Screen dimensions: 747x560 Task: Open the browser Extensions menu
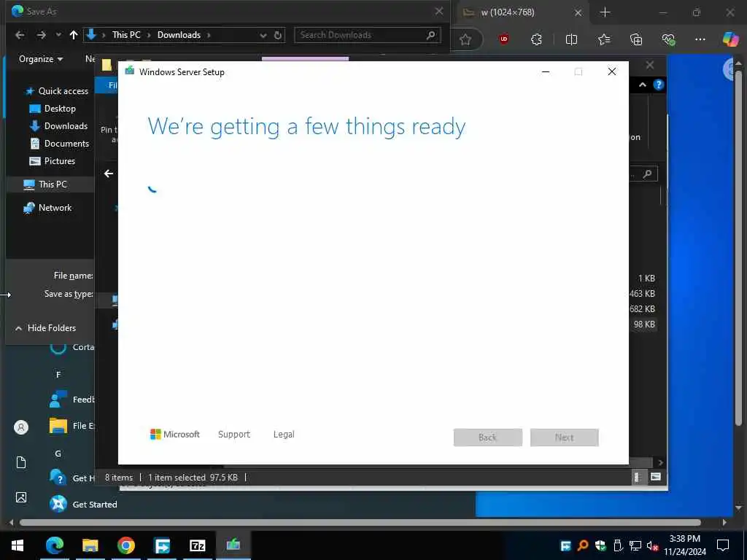(x=536, y=39)
